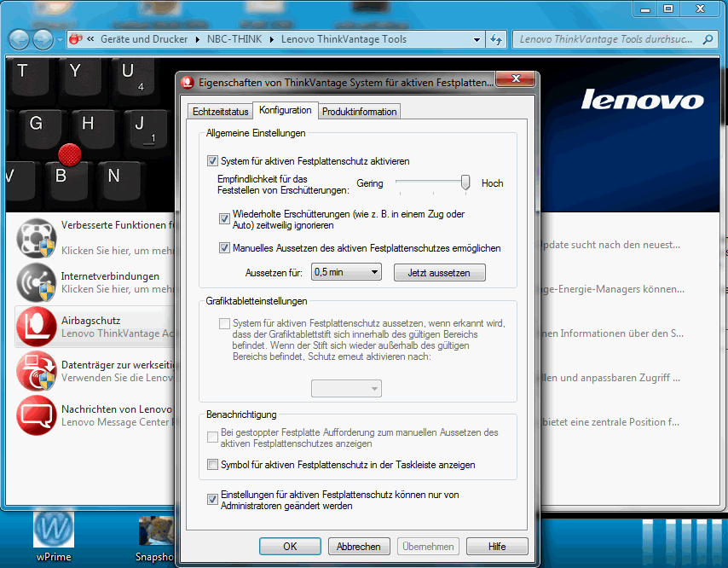Expand the breadcrumb overflow chevrons
Screen dimensions: 728x568
(90, 39)
